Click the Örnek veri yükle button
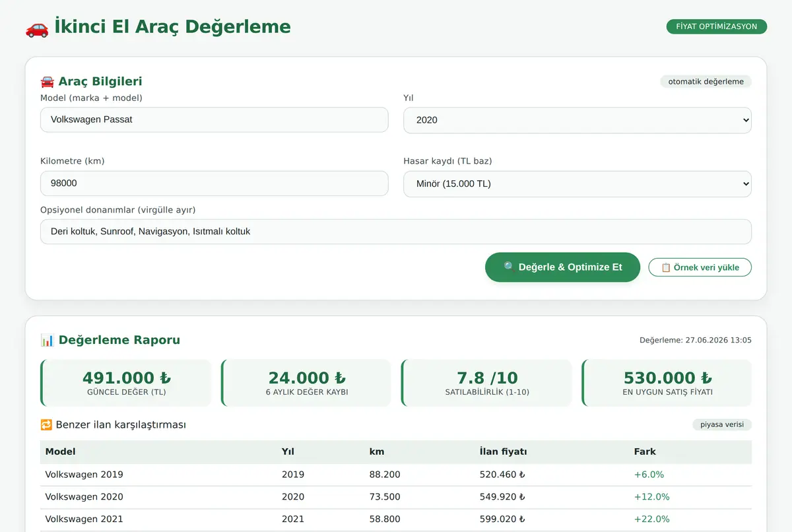Screen dimensions: 792x532 [x=700, y=267]
